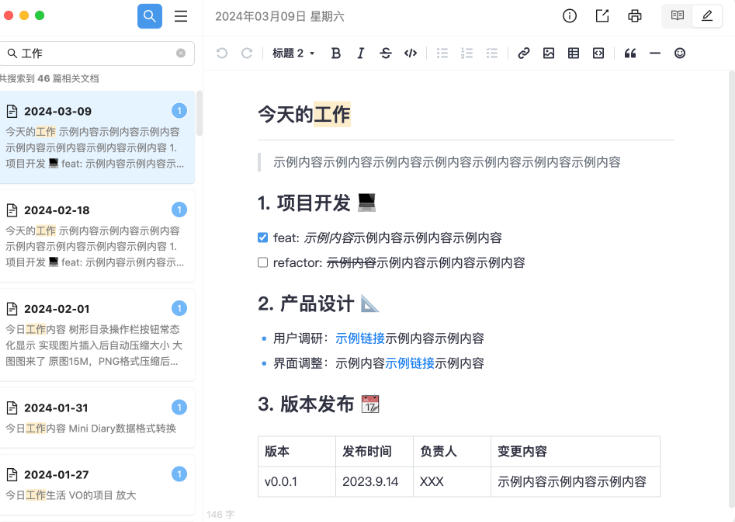Select the 2024-01-27 diary entry
Viewport: 735px width, 522px height.
point(97,484)
